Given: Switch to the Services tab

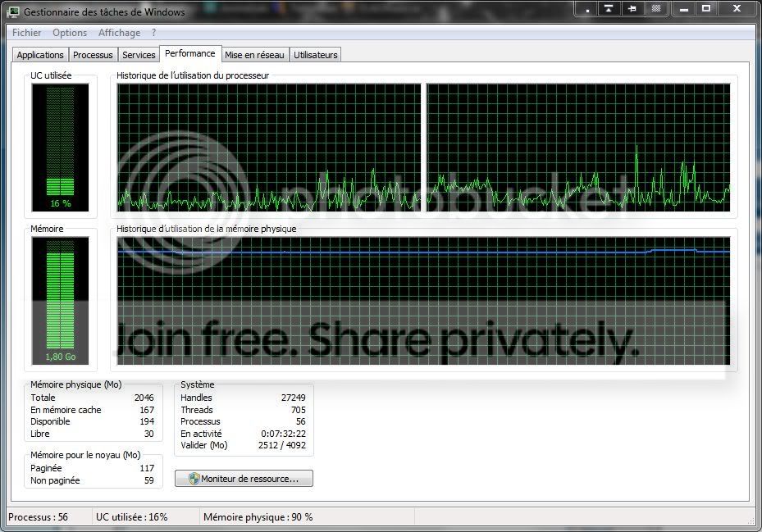Looking at the screenshot, I should tap(139, 55).
